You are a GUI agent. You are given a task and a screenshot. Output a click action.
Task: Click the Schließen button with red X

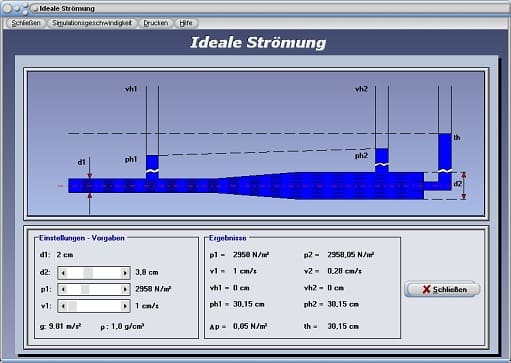tap(442, 289)
